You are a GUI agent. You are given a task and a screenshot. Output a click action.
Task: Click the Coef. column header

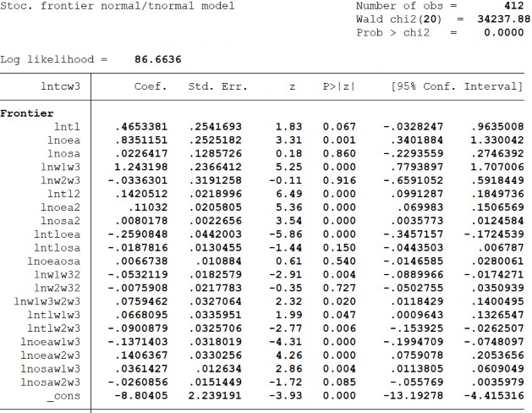point(151,86)
